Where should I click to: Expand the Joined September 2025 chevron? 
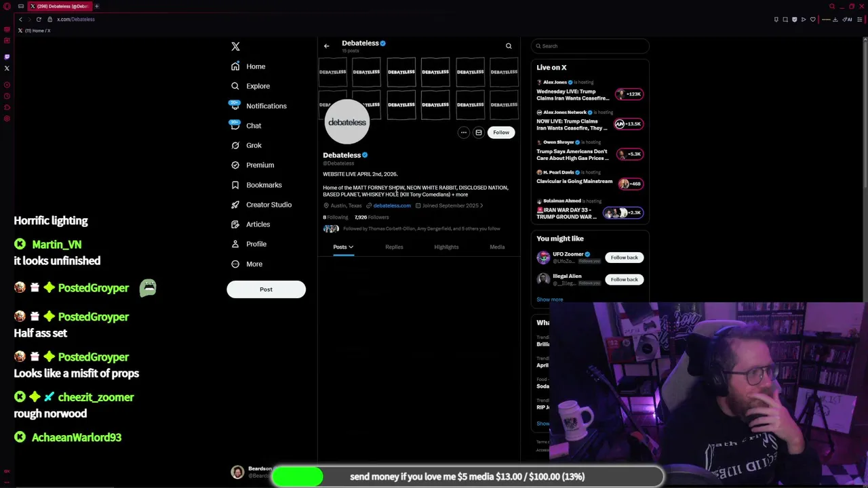481,205
